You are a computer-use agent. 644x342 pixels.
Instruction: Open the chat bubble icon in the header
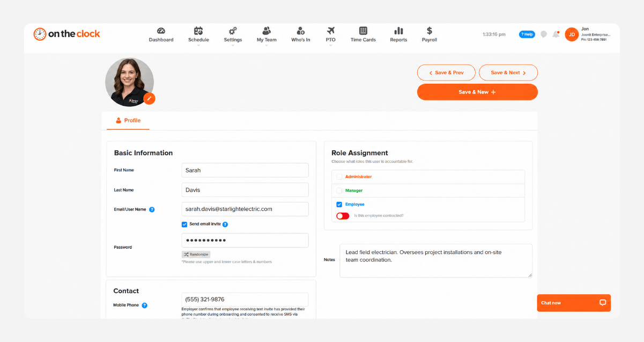(x=544, y=34)
